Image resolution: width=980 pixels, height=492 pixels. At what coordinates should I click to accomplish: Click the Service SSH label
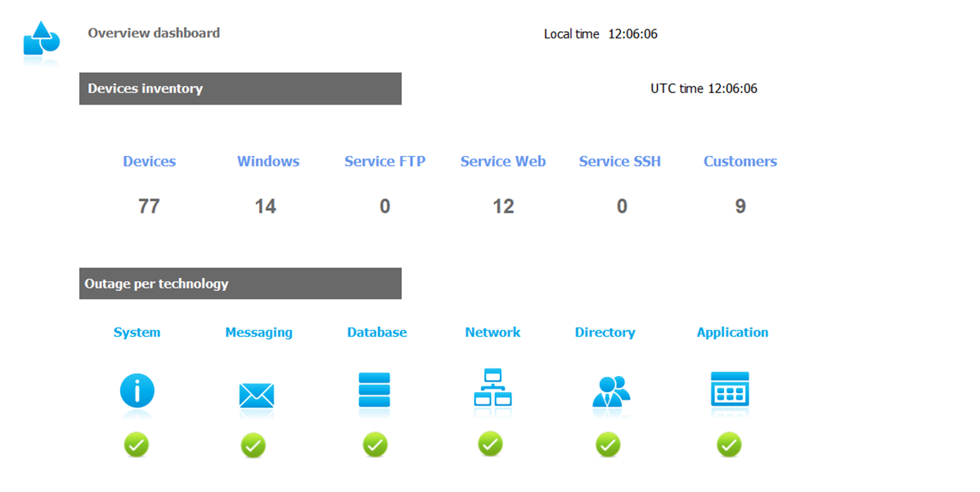click(x=620, y=162)
